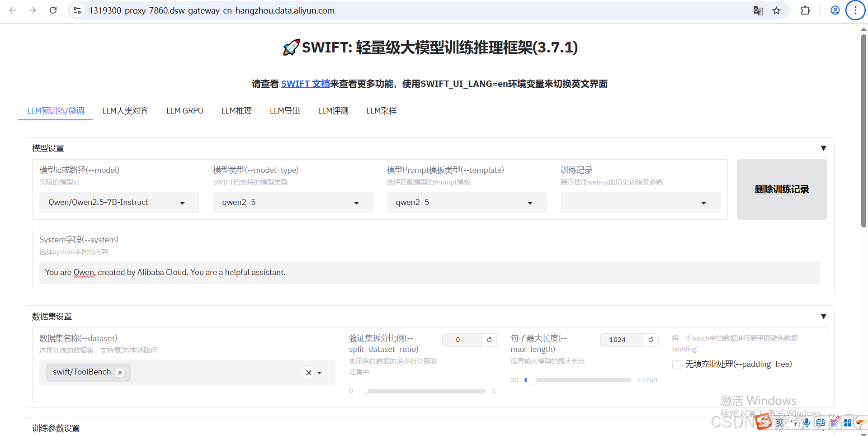
Task: Open the Sogou toolbox grid icon
Action: (848, 423)
